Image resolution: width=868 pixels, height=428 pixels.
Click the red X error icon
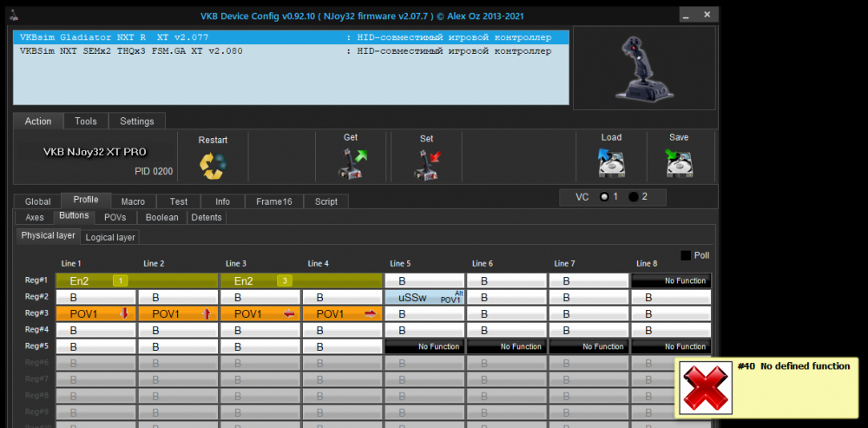[705, 388]
